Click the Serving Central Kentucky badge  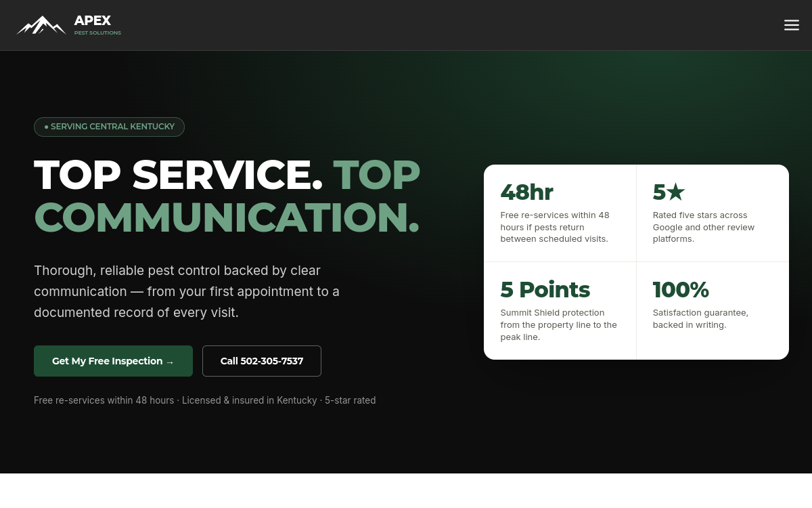109,127
